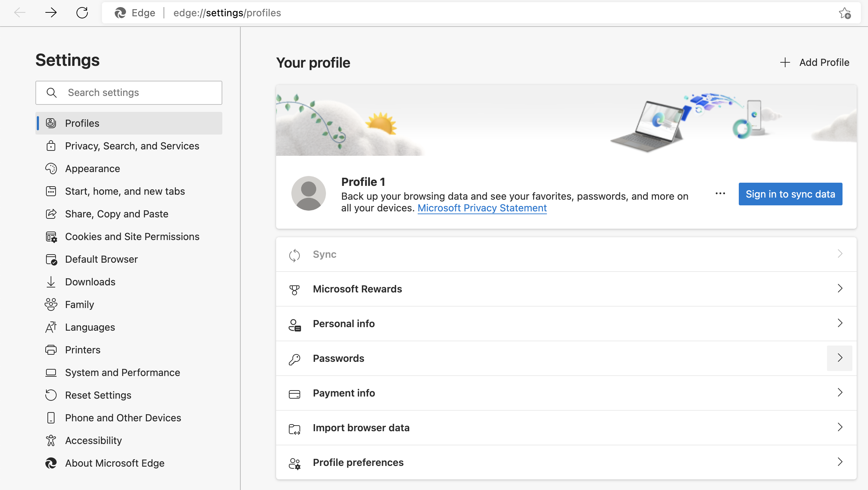Image resolution: width=868 pixels, height=490 pixels.
Task: Click the Accessibility figure icon
Action: click(51, 440)
